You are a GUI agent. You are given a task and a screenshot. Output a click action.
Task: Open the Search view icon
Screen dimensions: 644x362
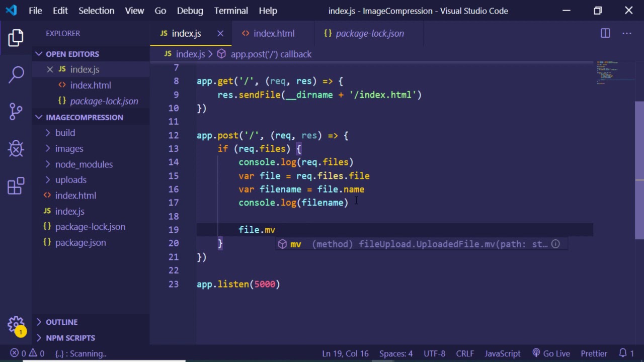coord(16,74)
